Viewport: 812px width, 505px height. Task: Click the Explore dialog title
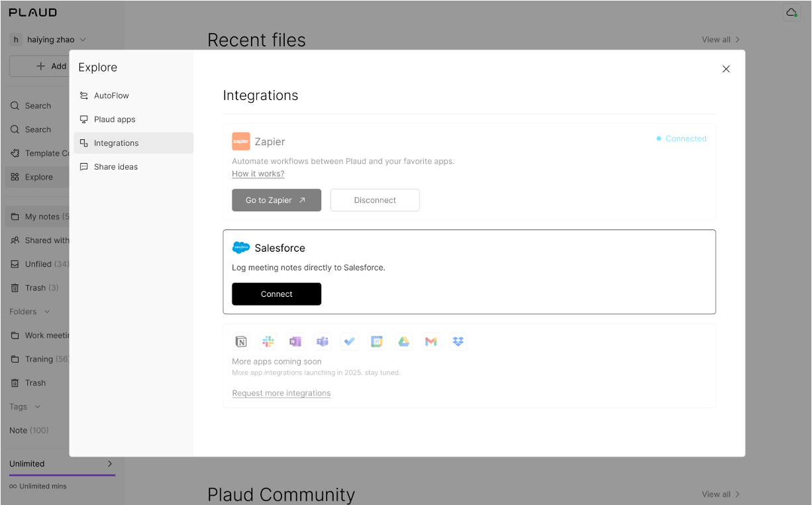pos(98,68)
